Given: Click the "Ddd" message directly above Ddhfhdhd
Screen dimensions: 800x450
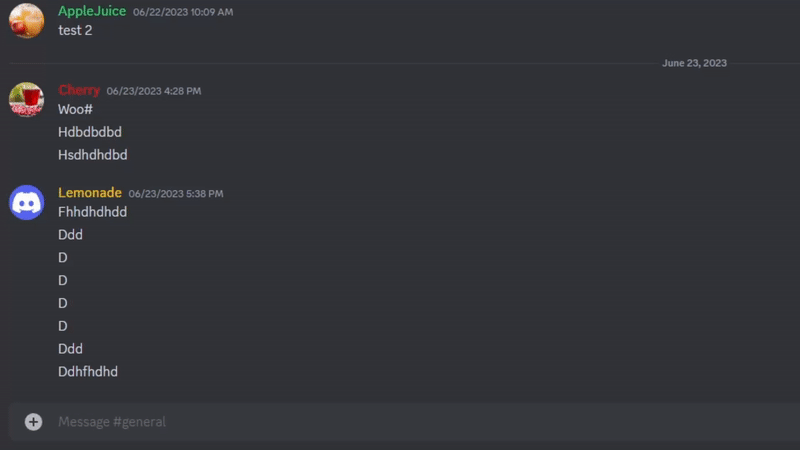Looking at the screenshot, I should [70, 349].
